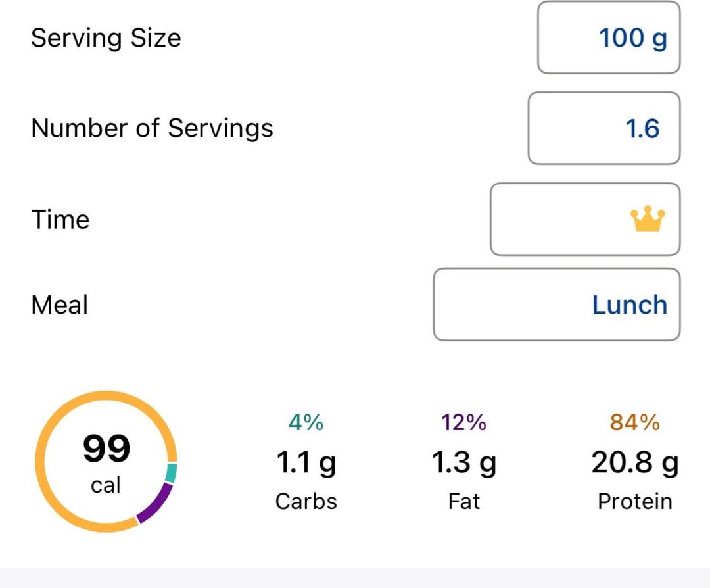Screen dimensions: 710x588
Task: Tap the 99 cal calorie ring
Action: pos(106,461)
